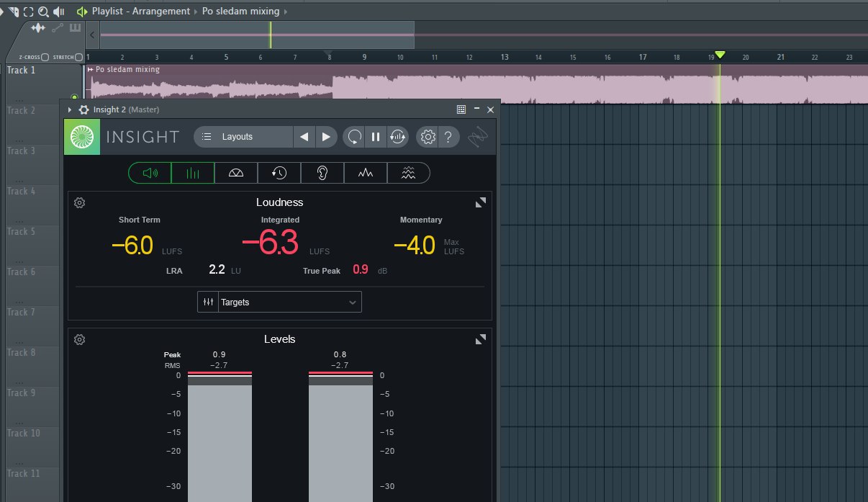
Task: Click the Momentary -4.0 reading
Action: 415,246
